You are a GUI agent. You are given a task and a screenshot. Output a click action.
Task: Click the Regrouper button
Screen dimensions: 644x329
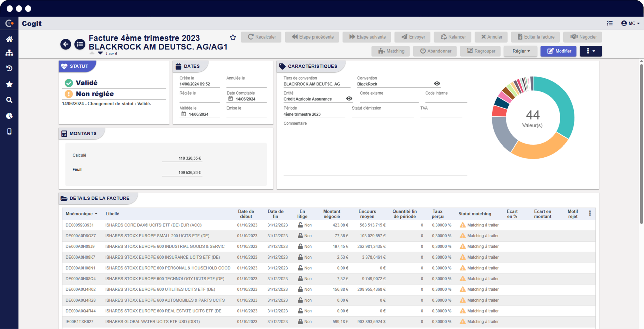tap(480, 51)
